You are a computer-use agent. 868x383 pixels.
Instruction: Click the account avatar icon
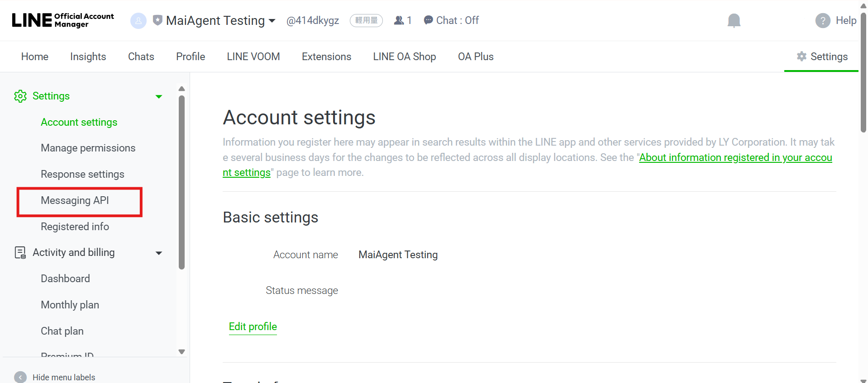click(x=138, y=21)
